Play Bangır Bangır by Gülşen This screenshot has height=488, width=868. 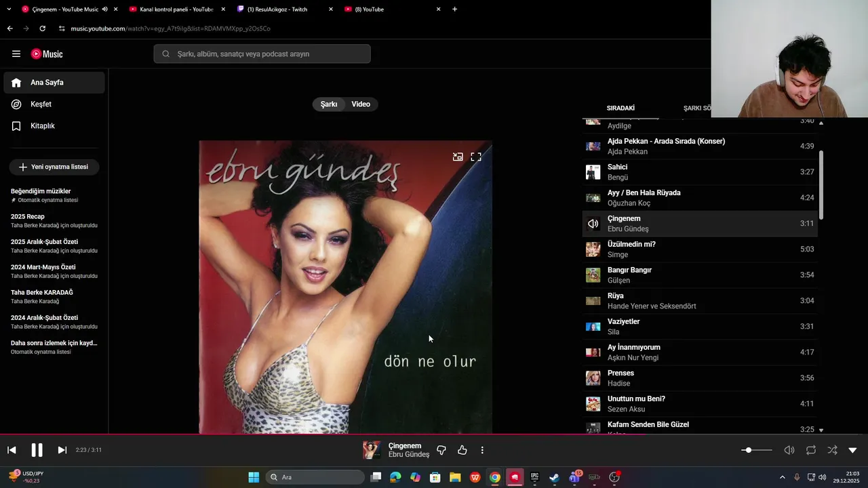pos(700,275)
